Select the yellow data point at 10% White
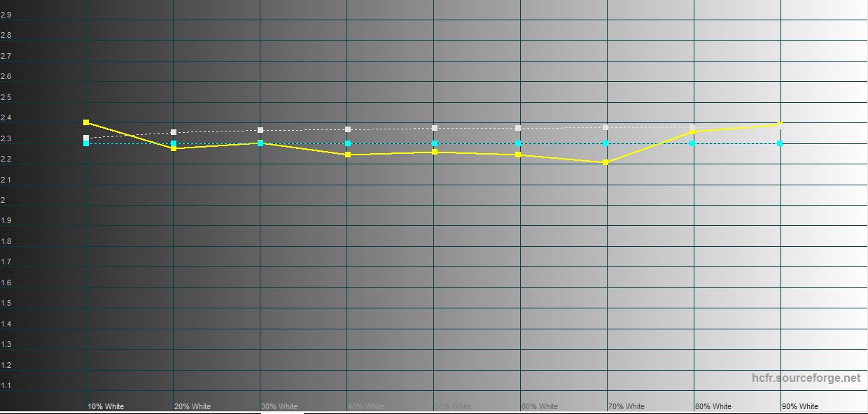 click(86, 122)
